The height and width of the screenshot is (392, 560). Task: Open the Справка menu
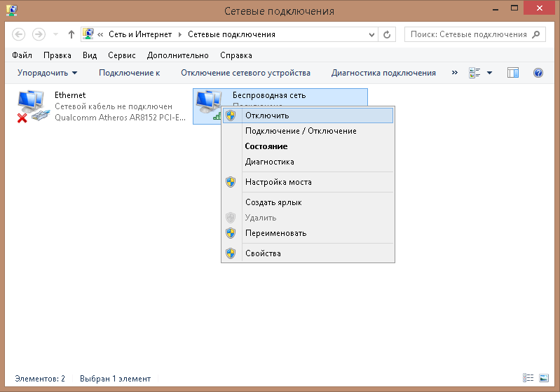coord(235,55)
